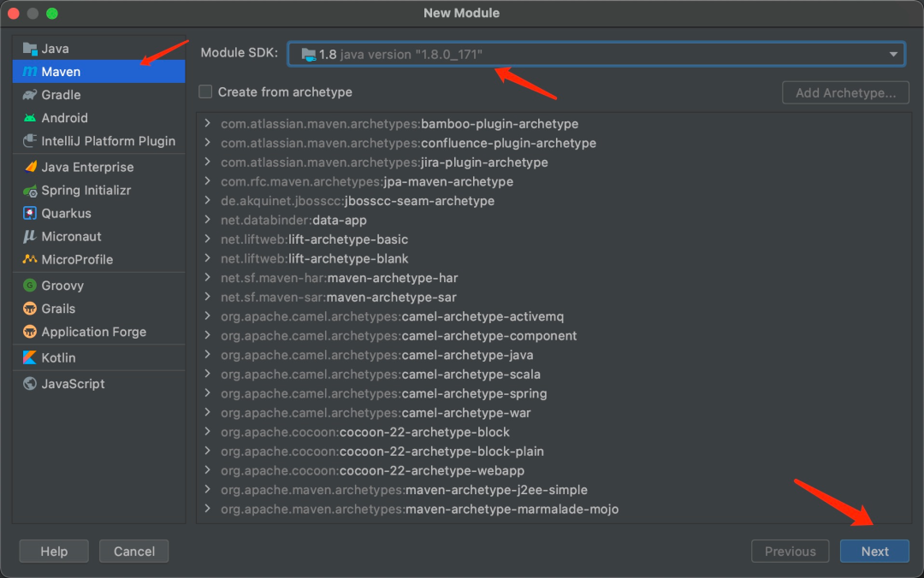Click Add Archetype button
Viewport: 924px width, 578px height.
pos(845,92)
